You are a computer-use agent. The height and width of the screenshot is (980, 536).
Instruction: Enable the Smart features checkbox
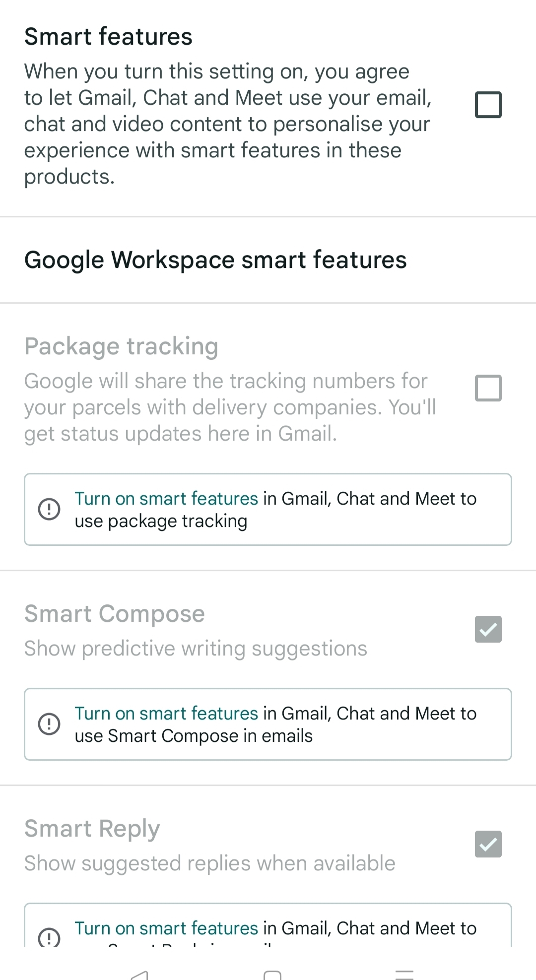point(488,105)
